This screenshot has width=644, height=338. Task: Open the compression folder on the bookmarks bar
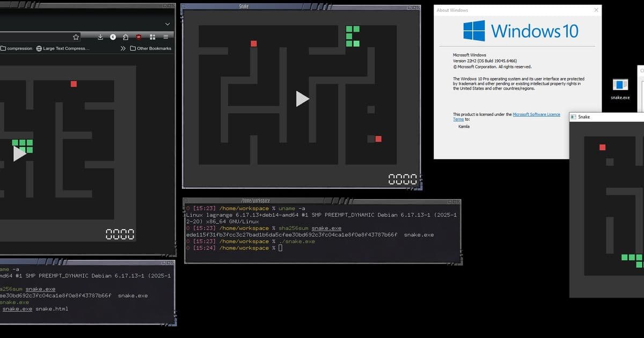coord(17,48)
